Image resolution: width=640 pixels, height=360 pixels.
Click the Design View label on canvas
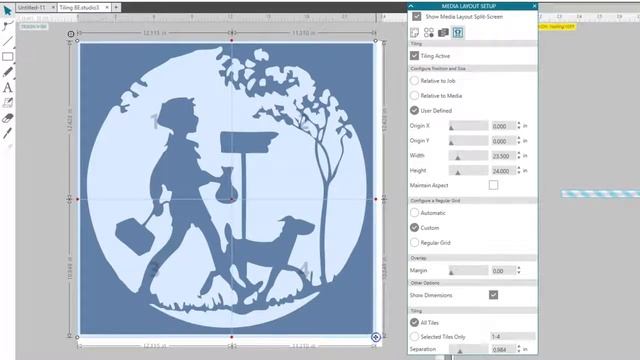pyautogui.click(x=33, y=27)
